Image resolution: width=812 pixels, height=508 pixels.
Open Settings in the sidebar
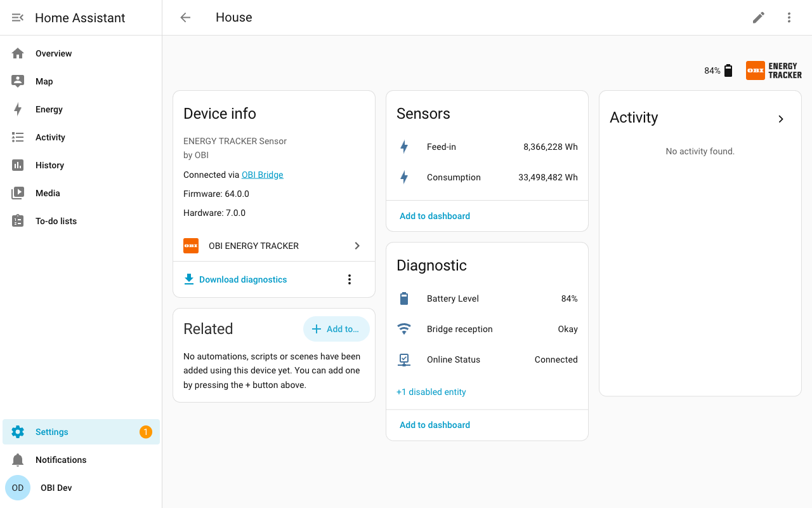point(81,432)
